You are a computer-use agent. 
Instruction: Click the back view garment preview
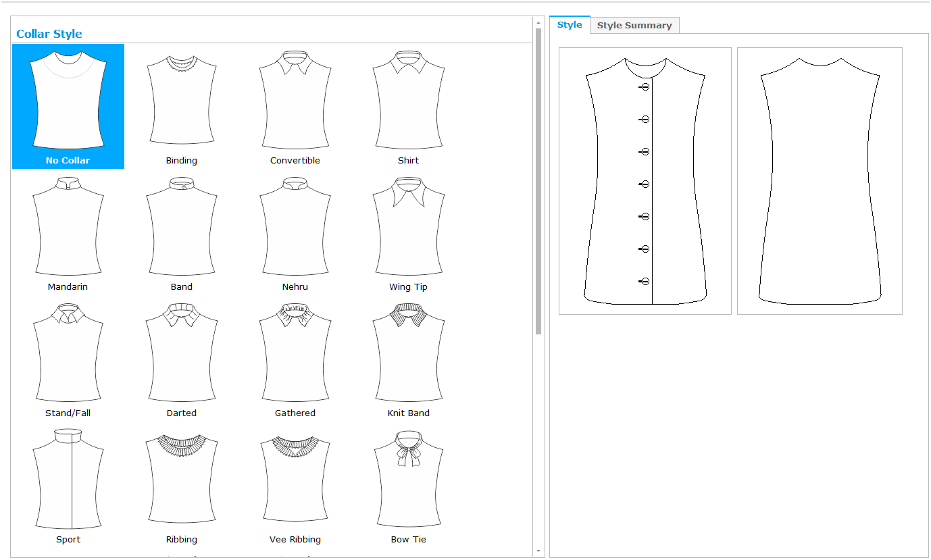pyautogui.click(x=820, y=181)
